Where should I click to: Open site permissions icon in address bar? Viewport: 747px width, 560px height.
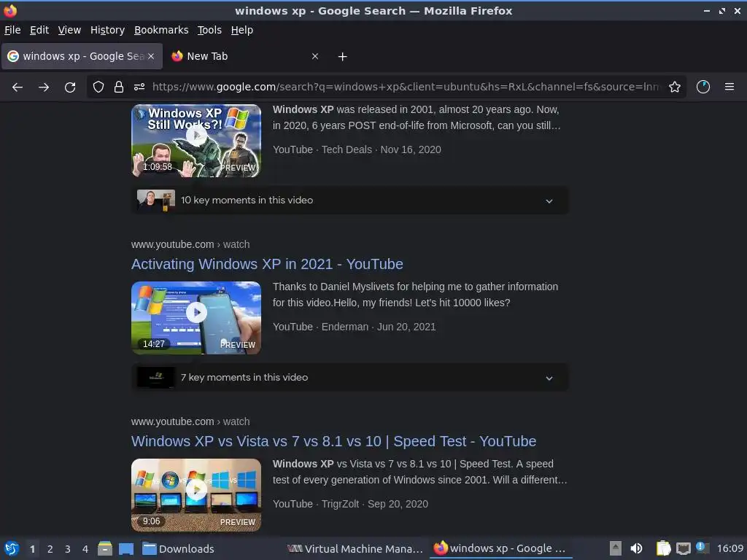(x=139, y=87)
